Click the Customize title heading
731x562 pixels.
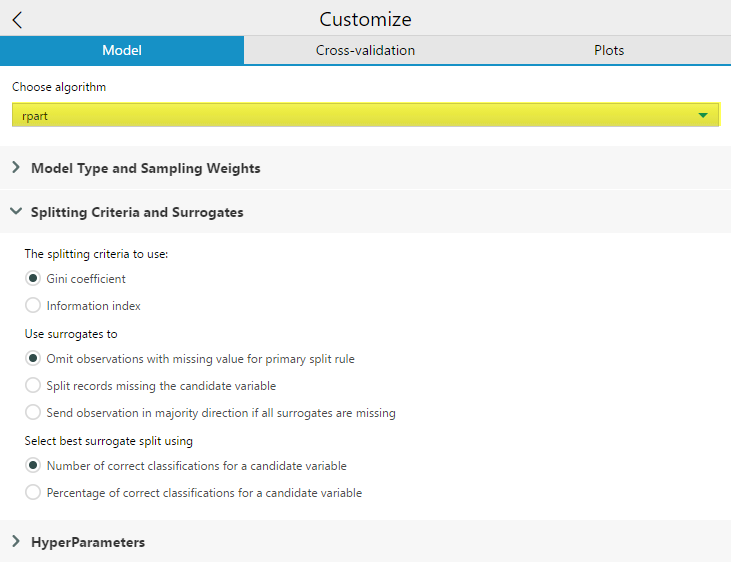pyautogui.click(x=365, y=20)
